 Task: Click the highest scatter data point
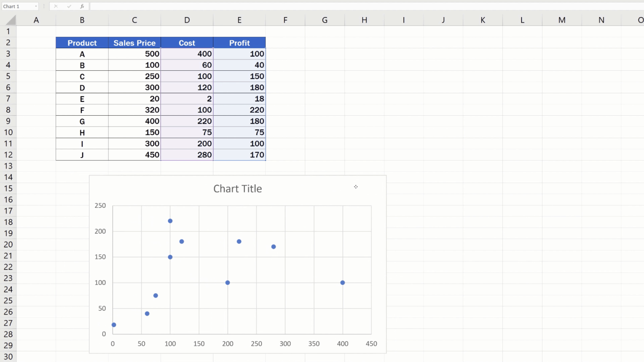[170, 220]
